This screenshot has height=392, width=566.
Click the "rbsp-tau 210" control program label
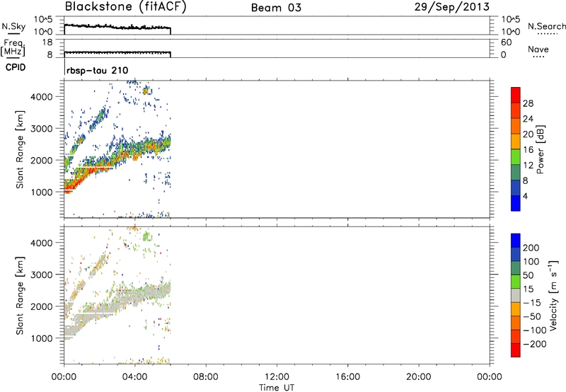point(97,70)
